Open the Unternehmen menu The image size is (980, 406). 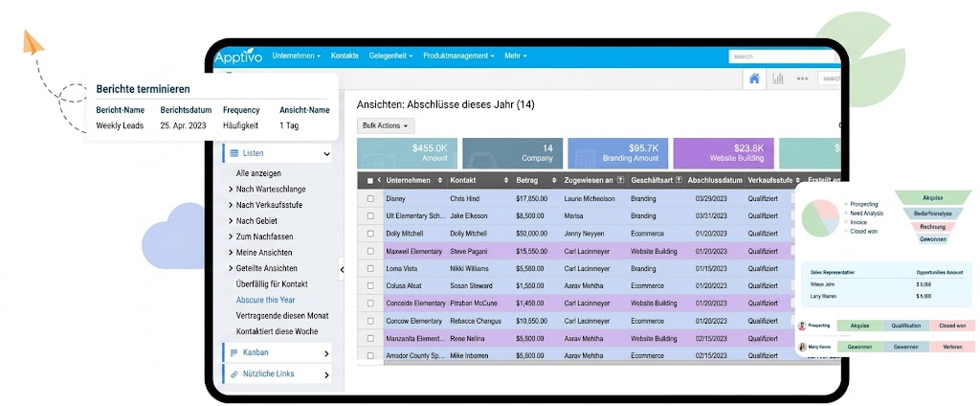[x=297, y=56]
